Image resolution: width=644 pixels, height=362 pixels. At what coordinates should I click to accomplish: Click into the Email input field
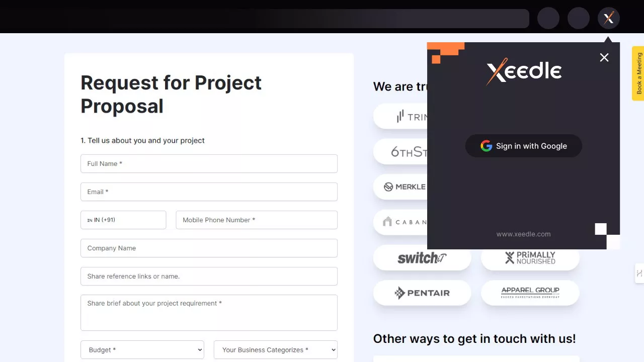209,192
